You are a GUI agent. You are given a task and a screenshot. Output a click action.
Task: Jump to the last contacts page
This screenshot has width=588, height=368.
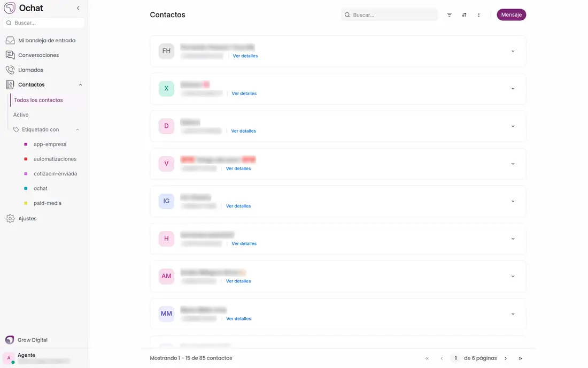coord(520,358)
